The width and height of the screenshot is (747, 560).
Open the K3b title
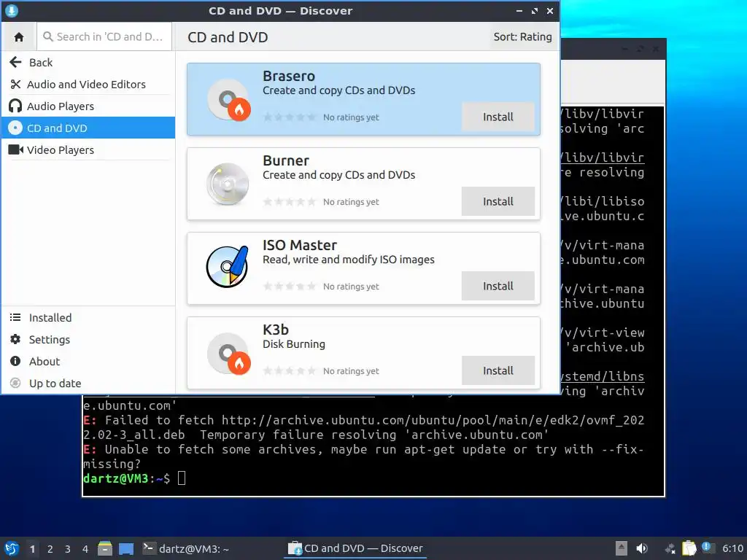276,330
